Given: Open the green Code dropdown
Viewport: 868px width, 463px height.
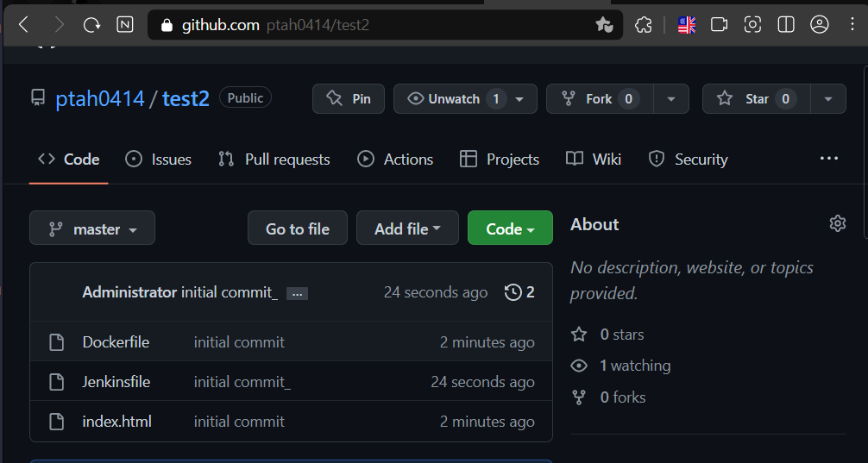Looking at the screenshot, I should click(x=511, y=228).
